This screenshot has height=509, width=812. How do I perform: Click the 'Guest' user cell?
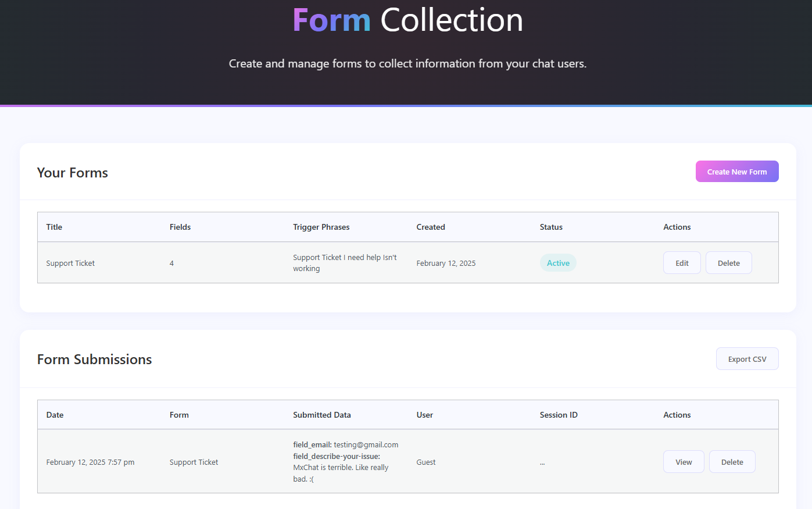[x=426, y=462]
